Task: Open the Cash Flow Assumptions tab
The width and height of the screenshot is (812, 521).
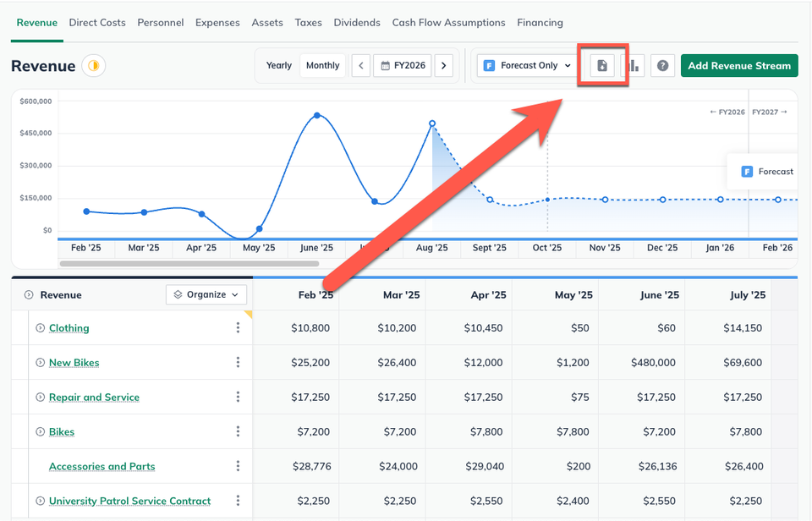Action: [448, 23]
